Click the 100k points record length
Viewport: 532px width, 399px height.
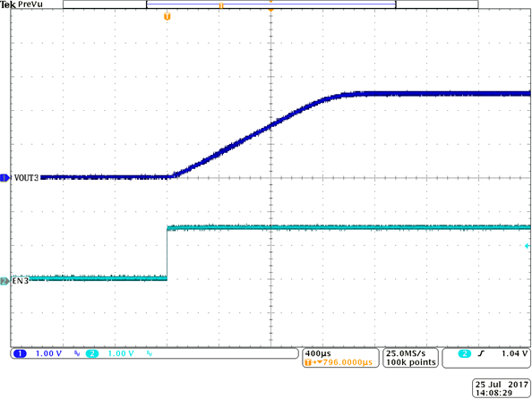pyautogui.click(x=411, y=362)
